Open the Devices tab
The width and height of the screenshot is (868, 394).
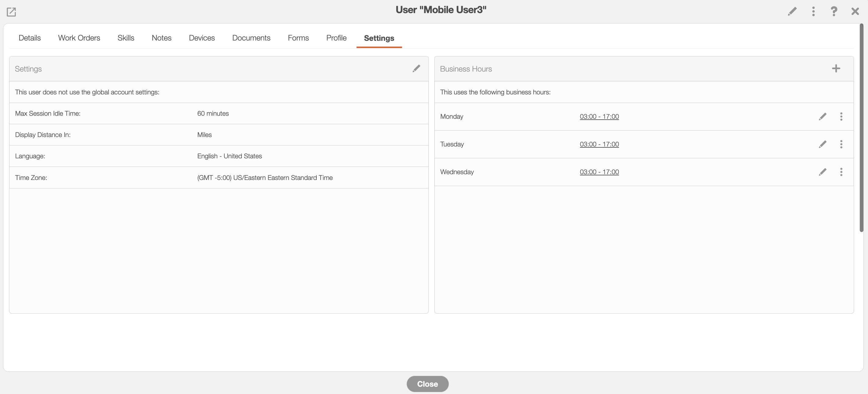point(201,38)
